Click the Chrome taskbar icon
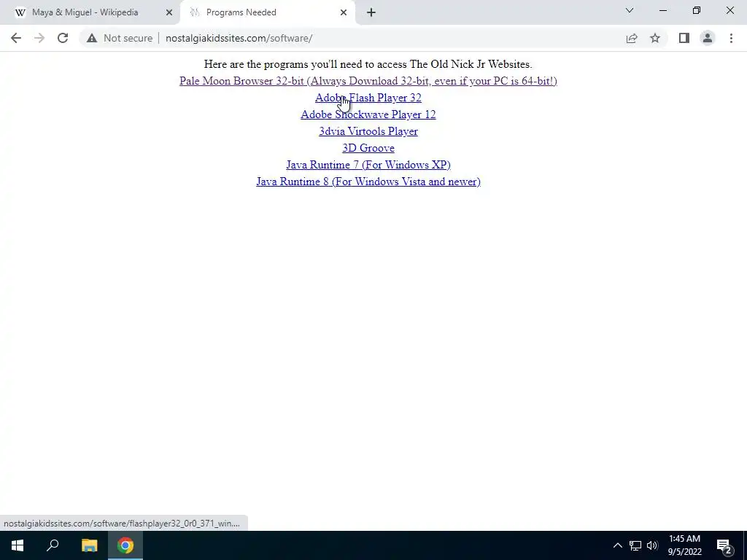 click(x=125, y=545)
